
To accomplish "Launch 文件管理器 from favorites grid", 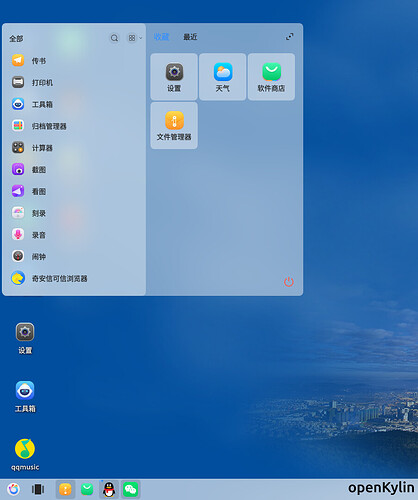I will pyautogui.click(x=174, y=125).
